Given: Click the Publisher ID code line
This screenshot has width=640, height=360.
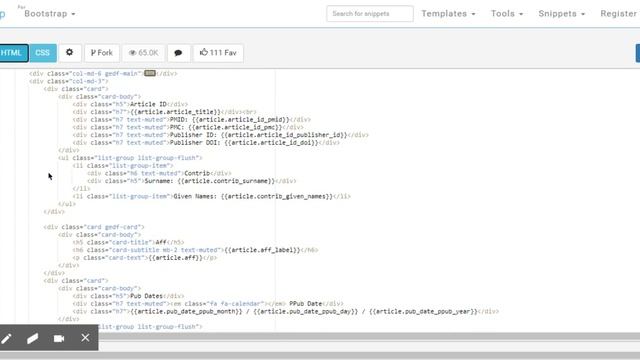Looking at the screenshot, I should pos(220,135).
